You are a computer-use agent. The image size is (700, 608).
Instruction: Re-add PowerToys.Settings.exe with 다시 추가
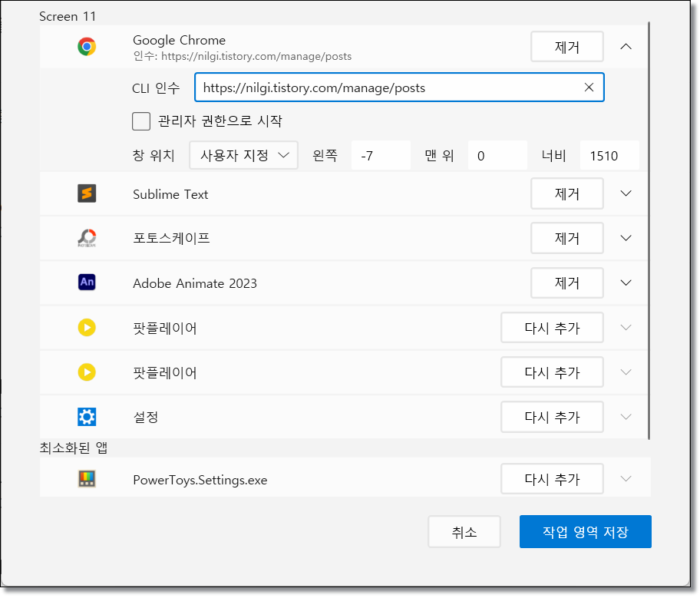tap(552, 478)
